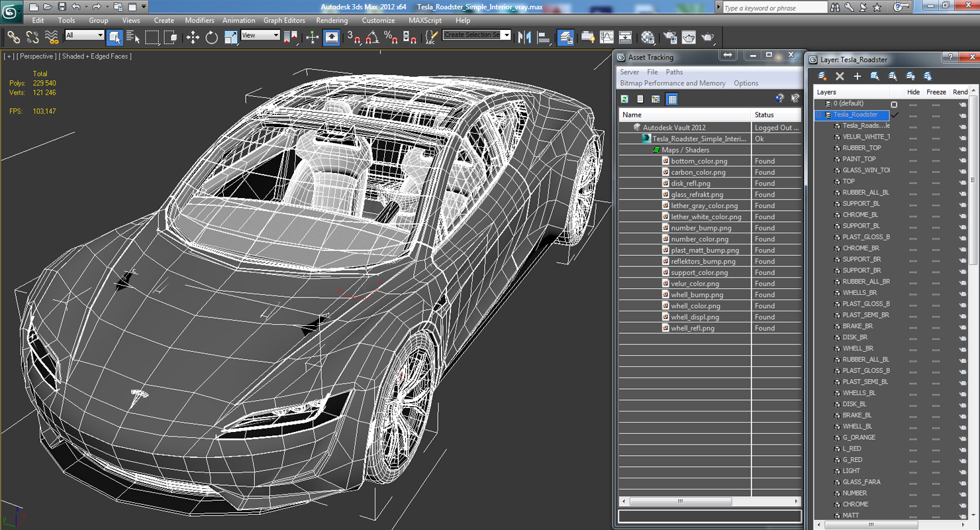Screen dimensions: 980x530
Task: Open the Material Editor from toolbar
Action: tap(648, 37)
